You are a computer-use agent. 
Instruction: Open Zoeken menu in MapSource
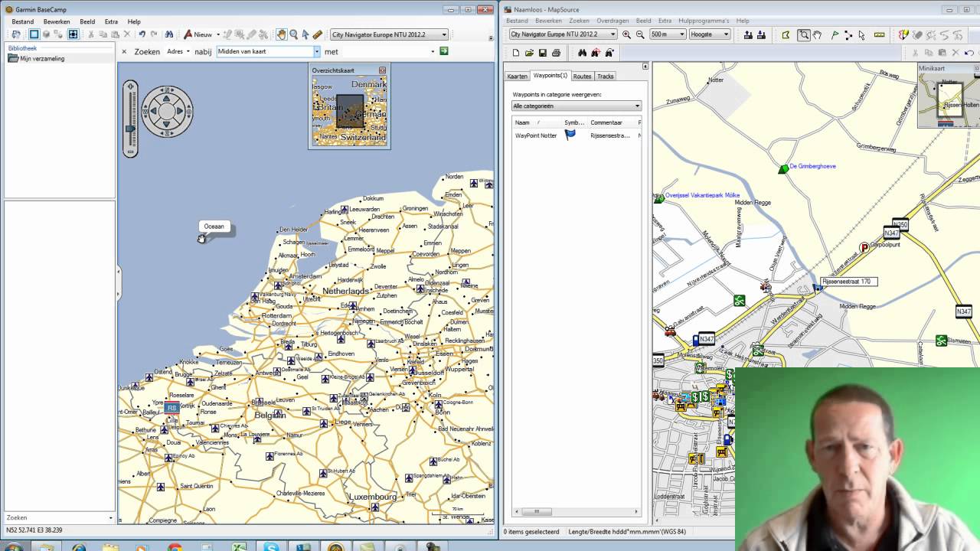tap(579, 21)
